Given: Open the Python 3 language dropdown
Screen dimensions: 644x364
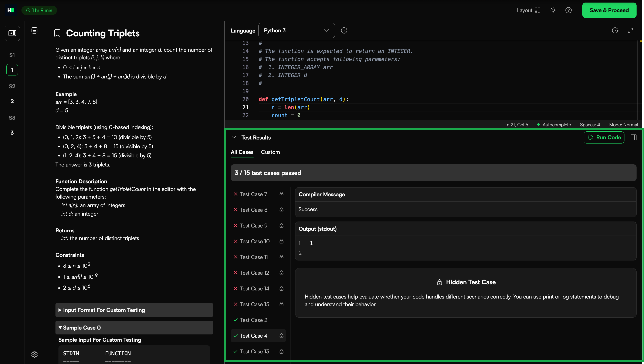Looking at the screenshot, I should [x=296, y=31].
